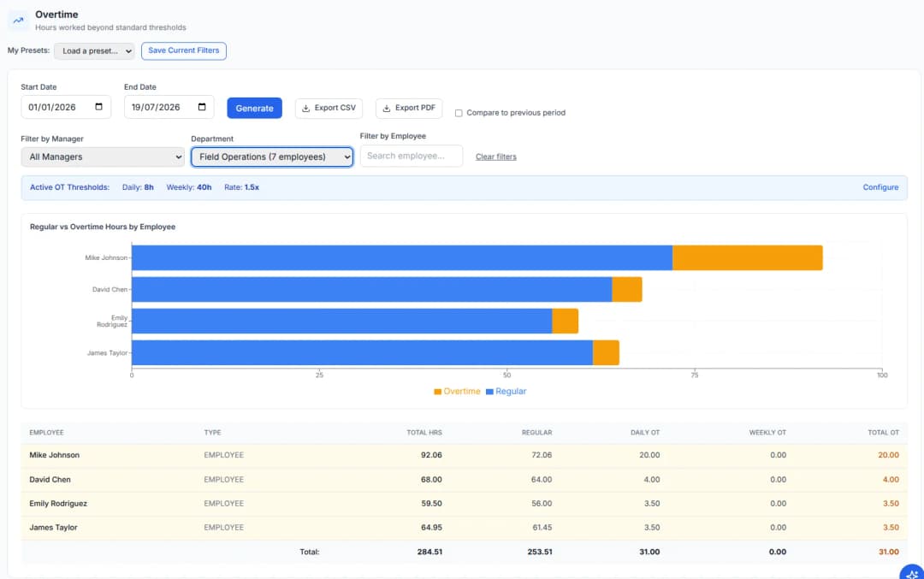Click the 31.00 total OT sum in orange
The width and height of the screenshot is (924, 579).
tap(889, 552)
